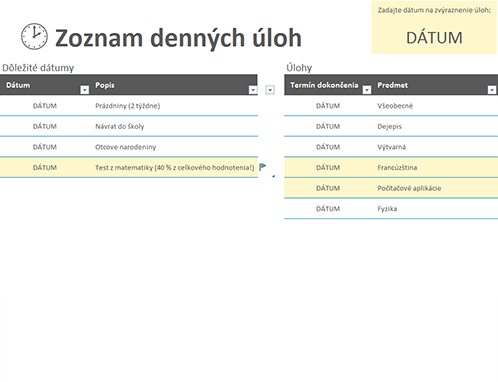Click the DÁTUM cell in Prázdniny row
Image resolution: width=498 pixels, height=382 pixels.
(x=45, y=106)
